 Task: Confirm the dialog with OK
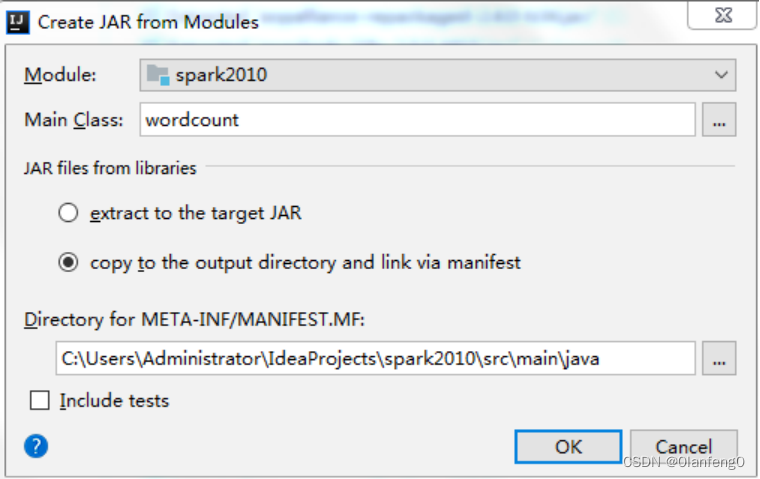click(x=568, y=447)
